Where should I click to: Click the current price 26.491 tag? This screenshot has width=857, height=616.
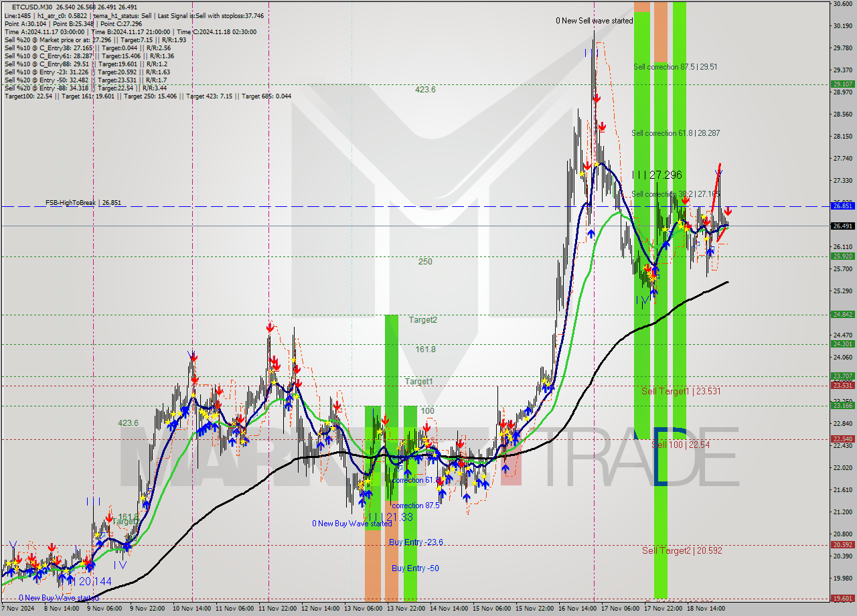pyautogui.click(x=842, y=226)
